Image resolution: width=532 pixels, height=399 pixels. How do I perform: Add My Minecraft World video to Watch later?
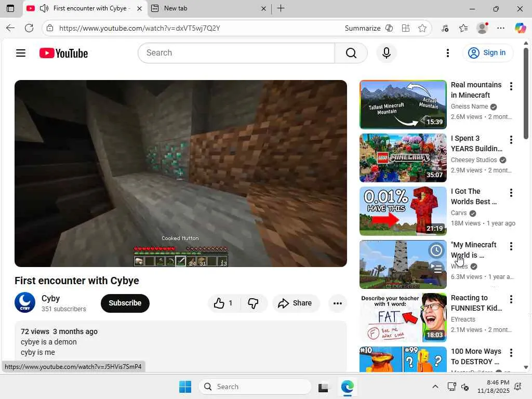pyautogui.click(x=436, y=250)
